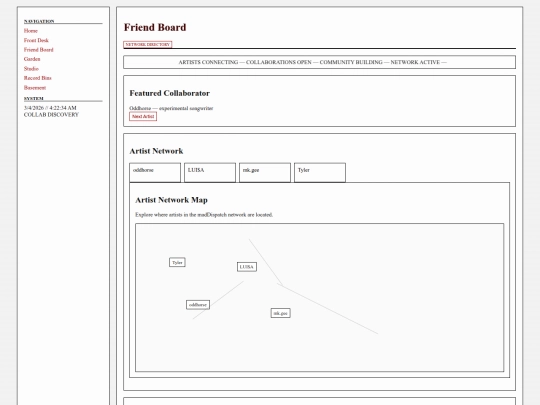The height and width of the screenshot is (405, 540).
Task: Click the 'Explore where artists' description text
Action: (x=204, y=215)
